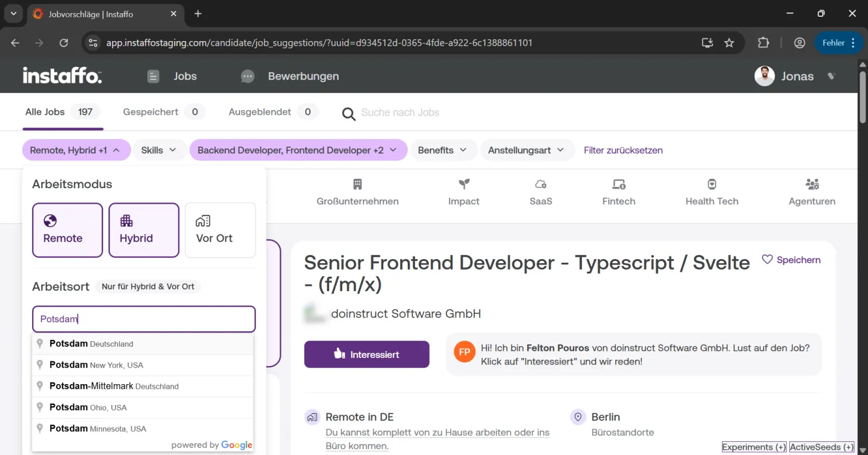
Task: Select suggestion Potsdam-Mittelmark Deutschland
Action: (144, 386)
